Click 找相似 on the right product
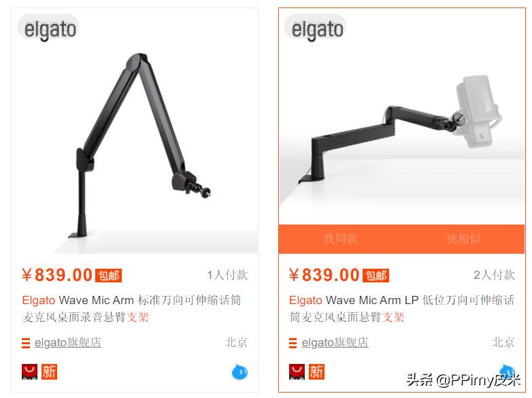 [x=463, y=239]
